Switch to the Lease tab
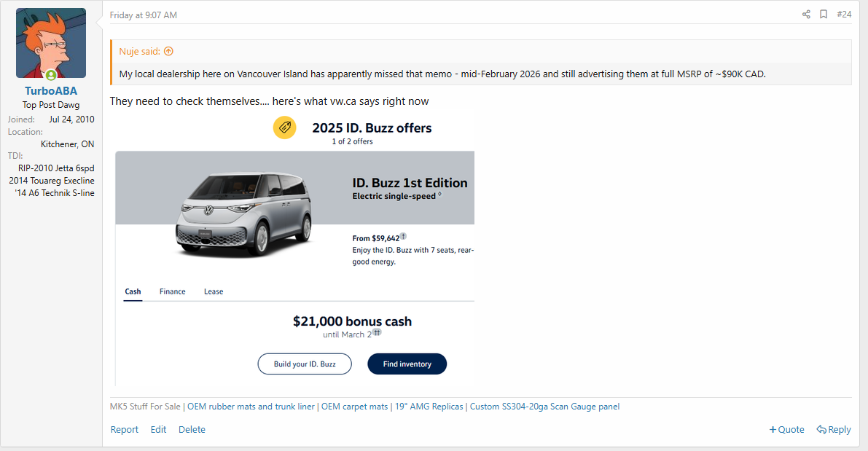This screenshot has width=868, height=451. (x=213, y=291)
